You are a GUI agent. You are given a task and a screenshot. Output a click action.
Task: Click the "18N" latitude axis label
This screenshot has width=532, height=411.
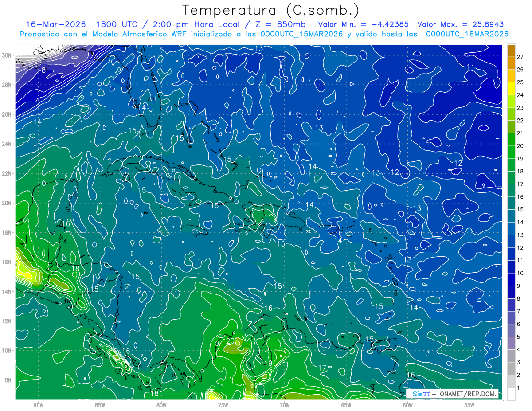tap(7, 232)
